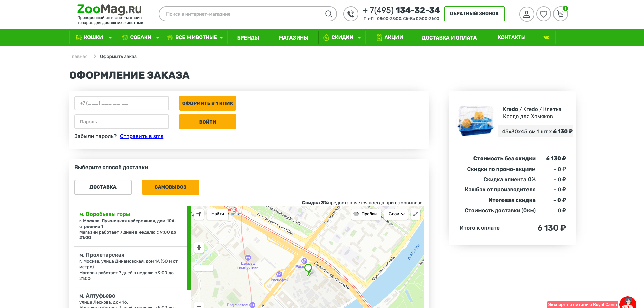Open the Слои map layers dropdown

tap(396, 214)
